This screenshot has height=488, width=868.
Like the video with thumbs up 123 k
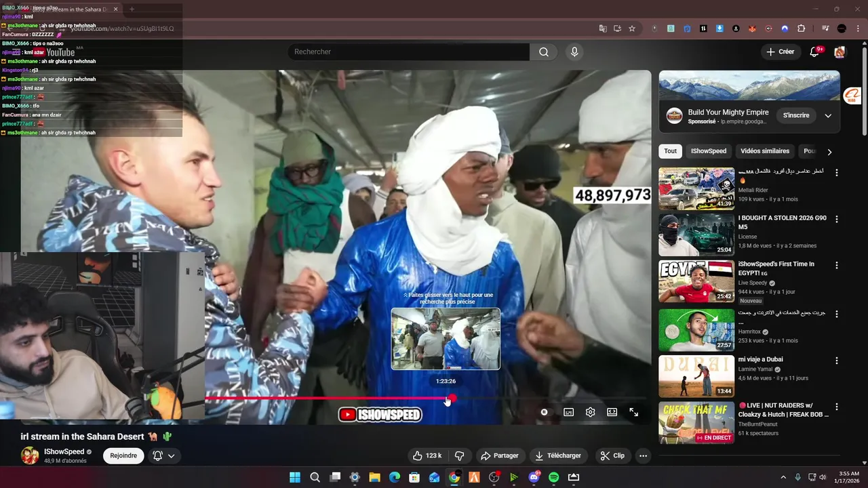click(x=427, y=455)
